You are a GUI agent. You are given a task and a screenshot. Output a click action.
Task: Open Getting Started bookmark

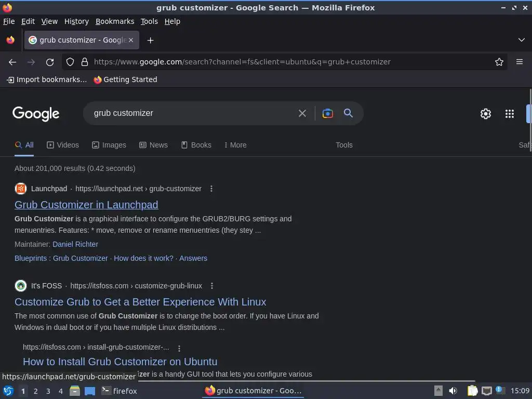(126, 79)
